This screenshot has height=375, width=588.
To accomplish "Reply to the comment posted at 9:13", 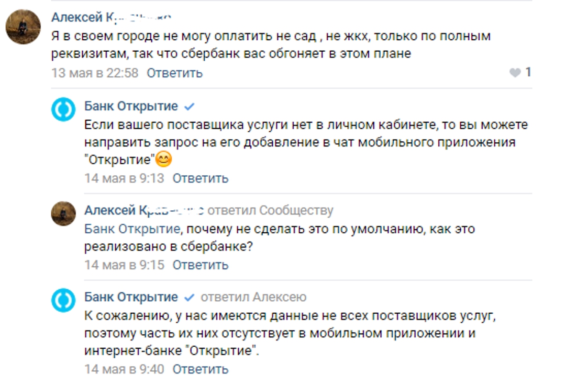I will pos(201,178).
